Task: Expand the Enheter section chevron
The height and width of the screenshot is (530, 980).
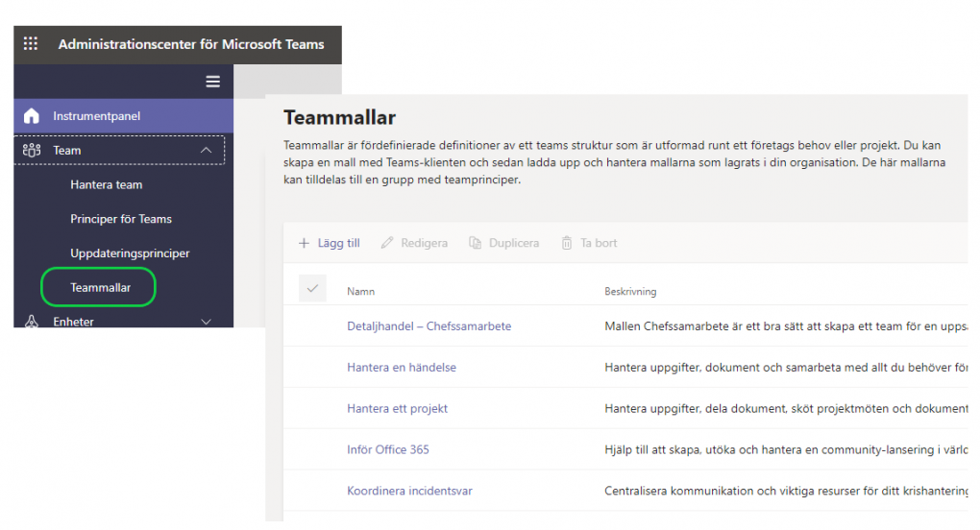Action: pyautogui.click(x=206, y=322)
